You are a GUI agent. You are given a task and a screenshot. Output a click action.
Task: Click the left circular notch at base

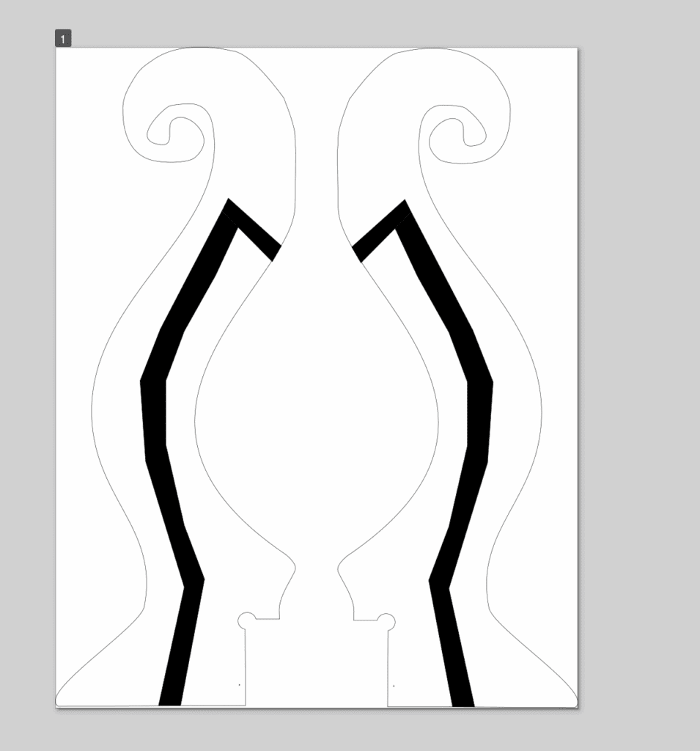pyautogui.click(x=247, y=621)
